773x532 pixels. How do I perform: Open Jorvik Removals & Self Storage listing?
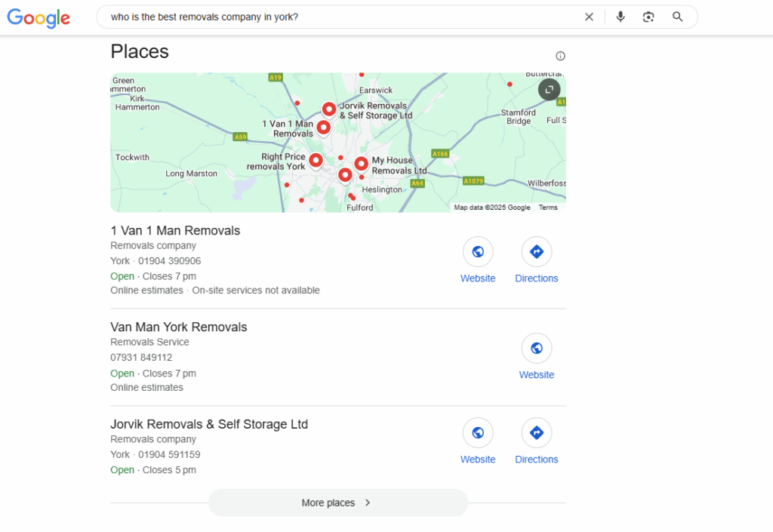(209, 424)
